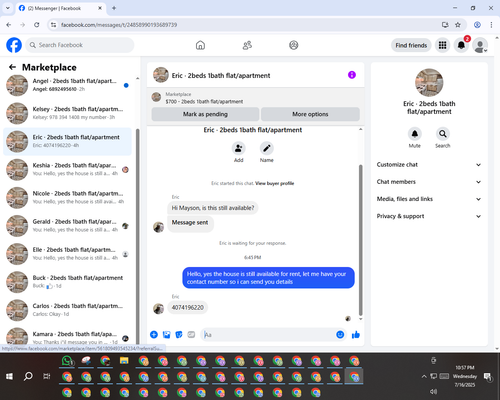
Task: Open Kamara conversation in list
Action: [67, 337]
